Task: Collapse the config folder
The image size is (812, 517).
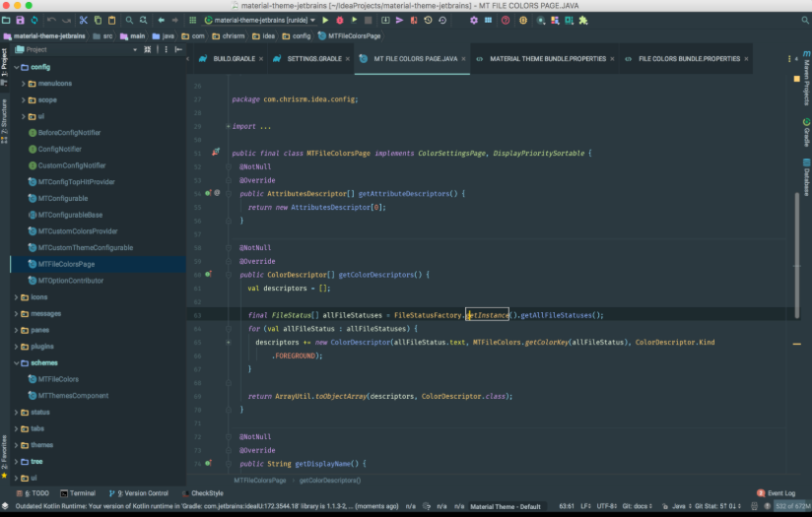Action: tap(17, 67)
